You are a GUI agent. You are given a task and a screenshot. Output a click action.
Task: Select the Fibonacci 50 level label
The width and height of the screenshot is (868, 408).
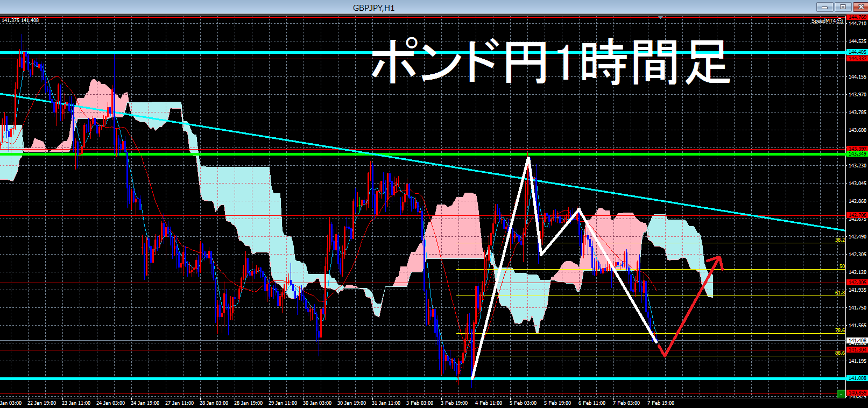(x=842, y=266)
